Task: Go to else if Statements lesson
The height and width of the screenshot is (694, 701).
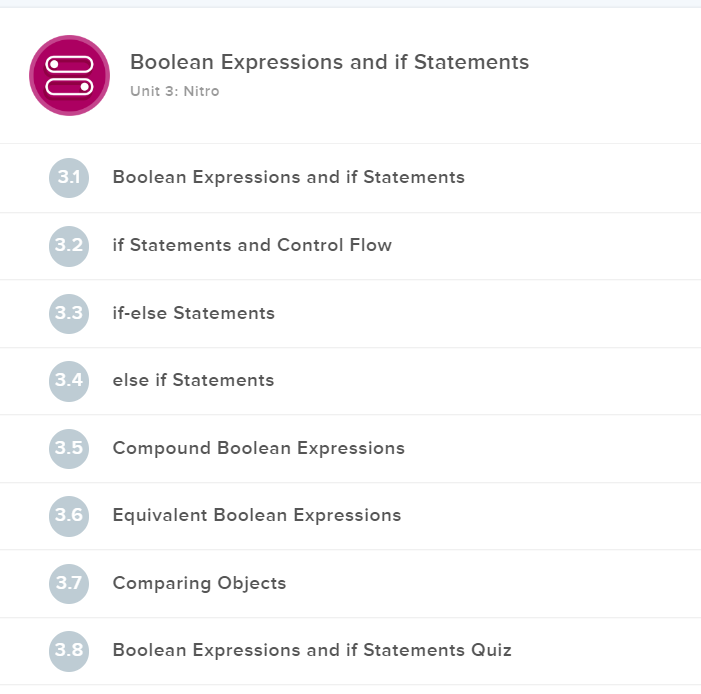Action: point(193,380)
